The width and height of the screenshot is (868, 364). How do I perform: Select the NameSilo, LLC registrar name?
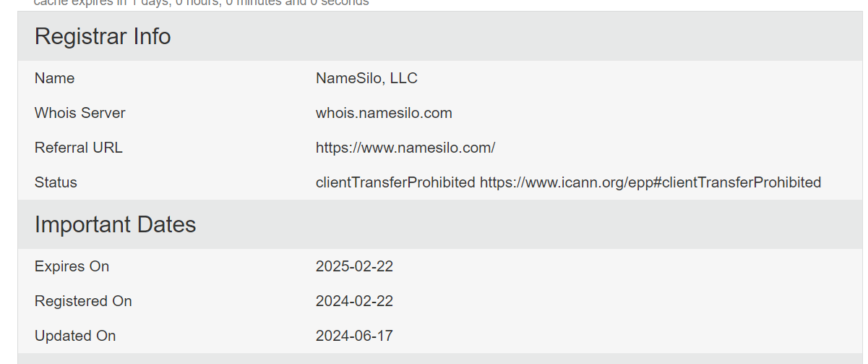(366, 78)
